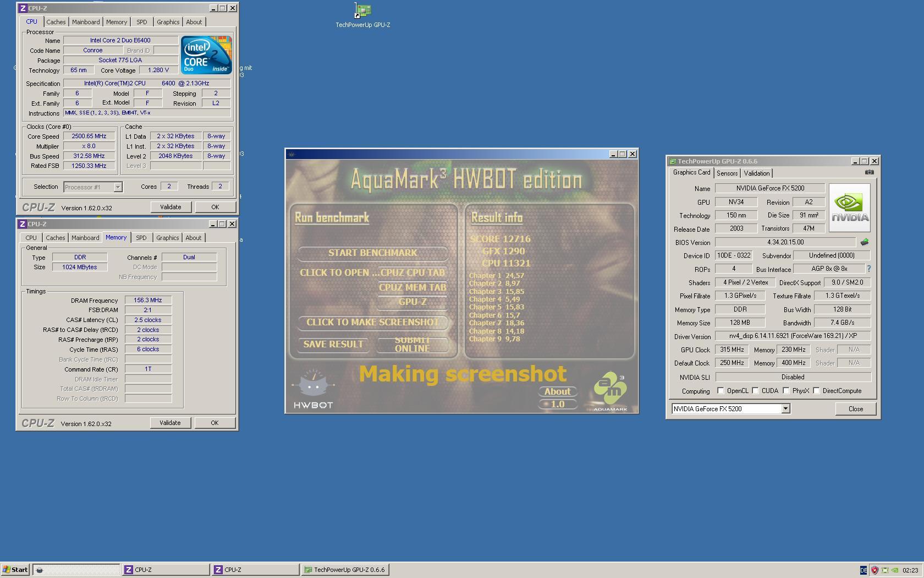Open the TechPowerUp GPU-Z desktop shortcut

click(x=363, y=15)
